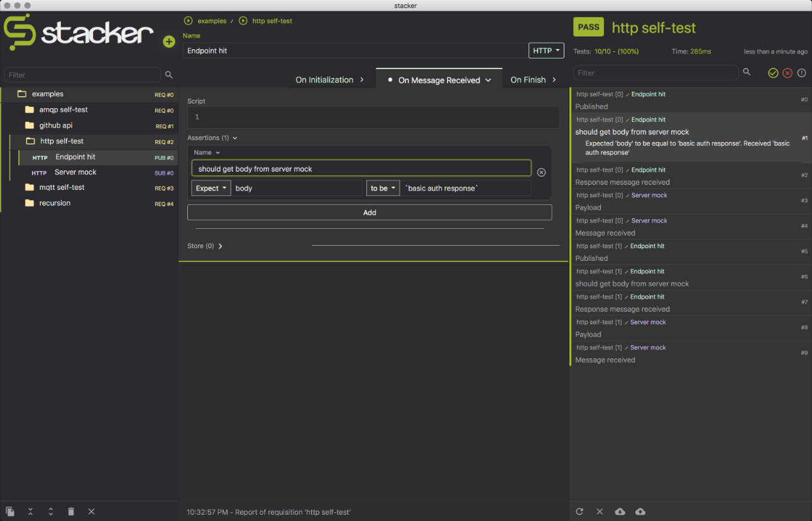Click the recursion folder icon

pyautogui.click(x=30, y=203)
